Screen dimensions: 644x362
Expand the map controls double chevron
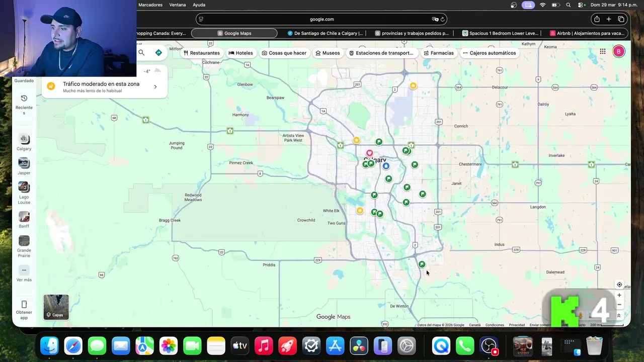(x=619, y=316)
